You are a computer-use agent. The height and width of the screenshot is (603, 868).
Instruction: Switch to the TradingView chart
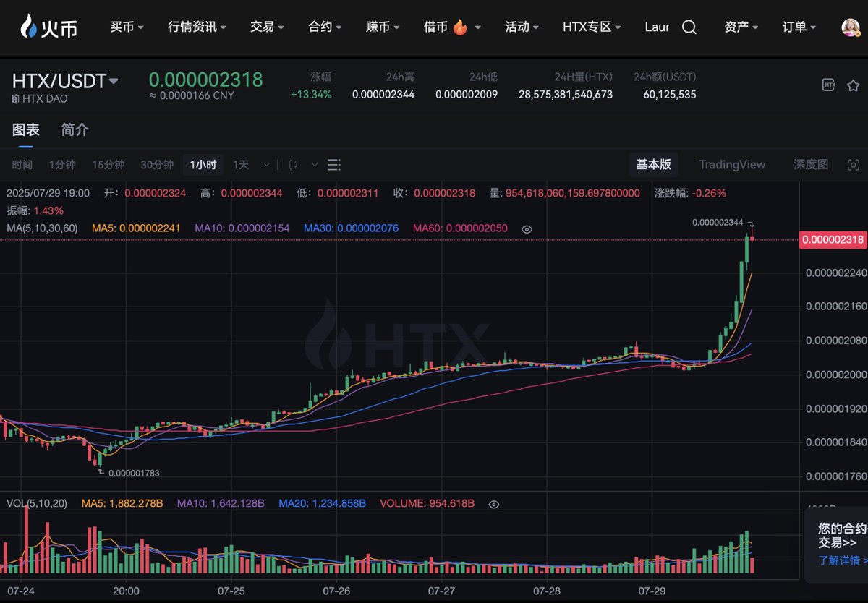click(732, 165)
